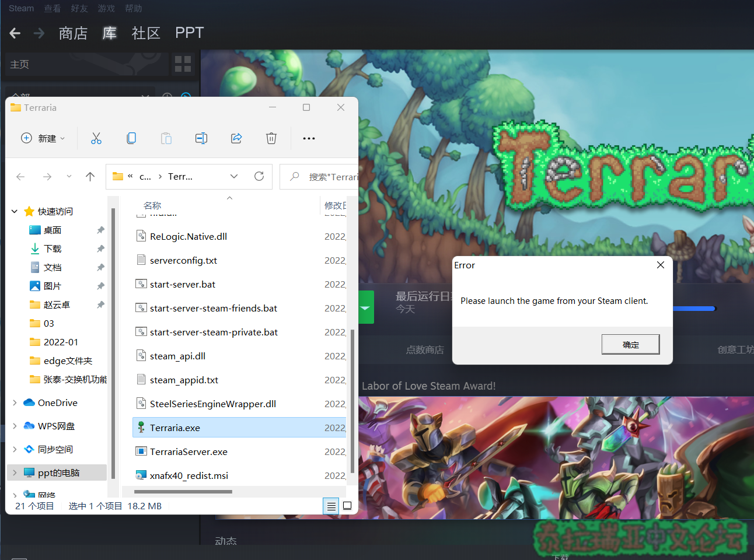Select the TerrariaServer.exe file
The height and width of the screenshot is (560, 754).
[188, 452]
